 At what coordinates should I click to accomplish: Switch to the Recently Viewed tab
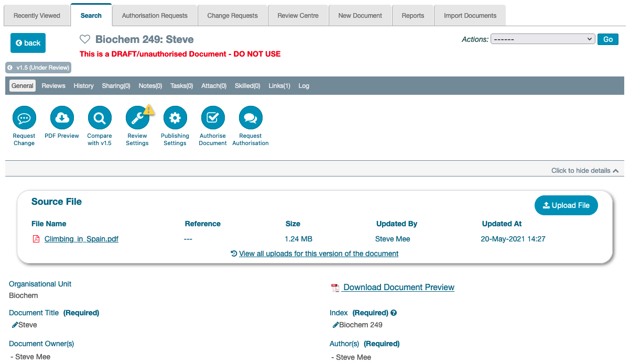coord(37,16)
